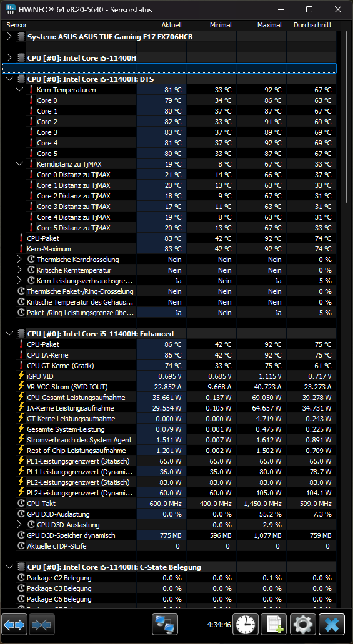
Task: Collapse the Kern-Temperaturen tree node
Action: click(x=19, y=89)
